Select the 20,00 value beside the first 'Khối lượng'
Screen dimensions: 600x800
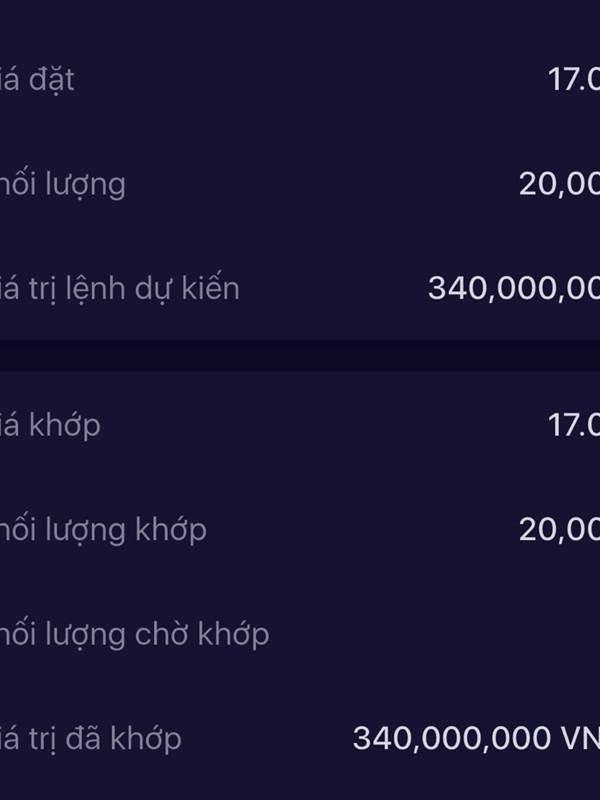559,184
